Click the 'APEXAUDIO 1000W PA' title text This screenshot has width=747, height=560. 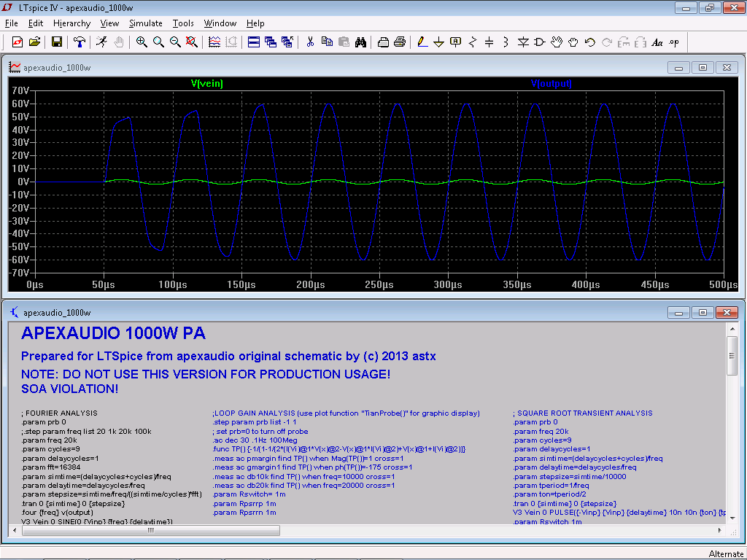click(x=113, y=333)
